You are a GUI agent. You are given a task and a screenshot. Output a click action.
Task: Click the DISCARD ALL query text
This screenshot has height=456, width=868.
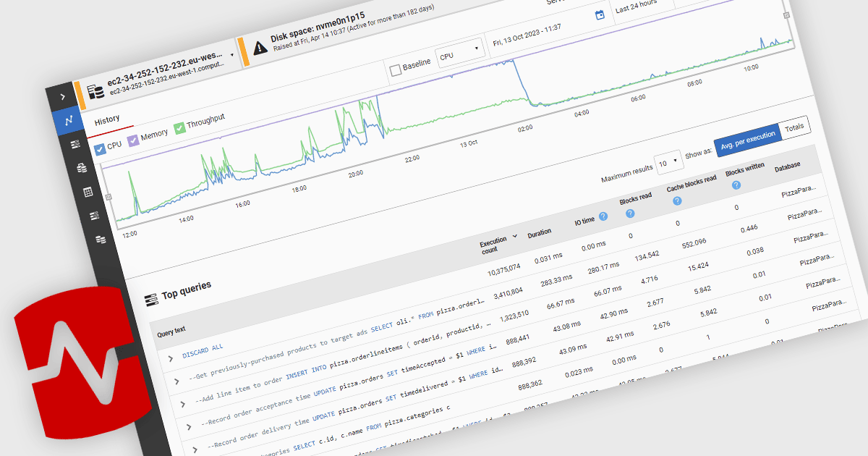[202, 351]
